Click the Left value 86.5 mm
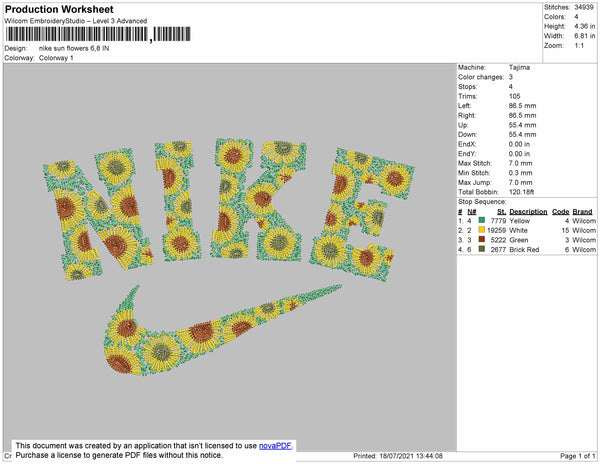The image size is (600, 464). 522,106
